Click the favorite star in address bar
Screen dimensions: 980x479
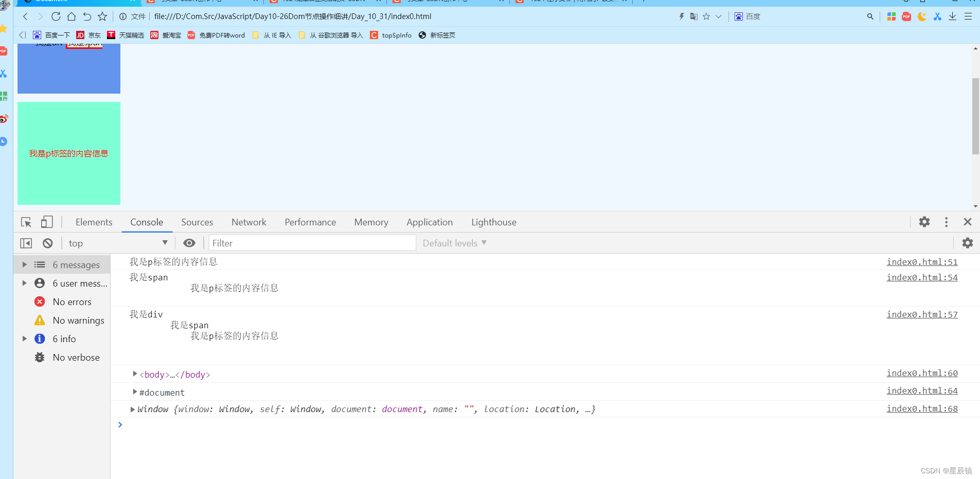(706, 16)
